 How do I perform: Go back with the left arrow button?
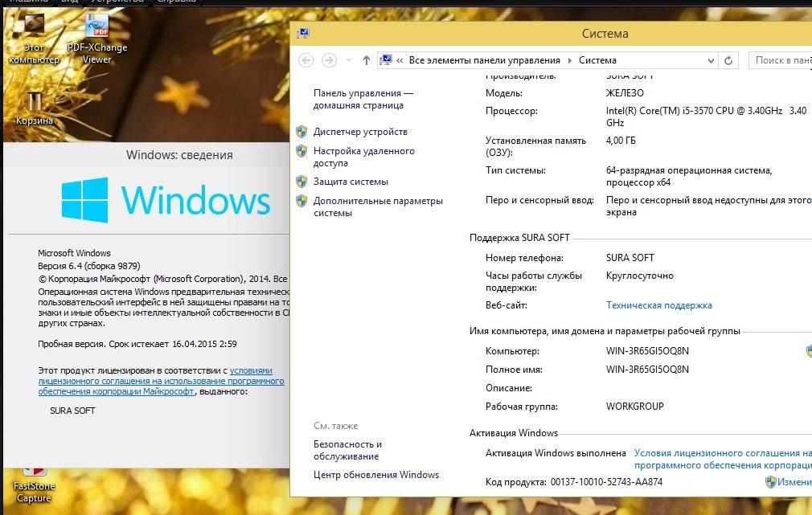[306, 60]
